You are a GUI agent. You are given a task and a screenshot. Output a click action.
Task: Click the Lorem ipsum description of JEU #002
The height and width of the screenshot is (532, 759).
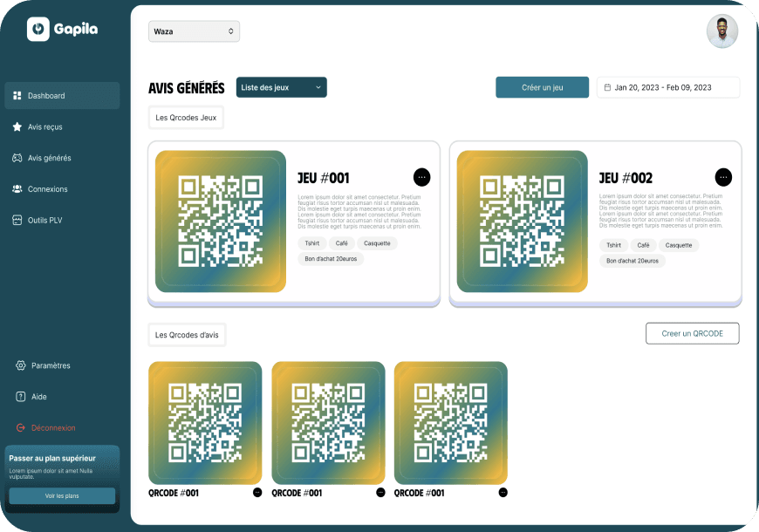click(x=660, y=210)
